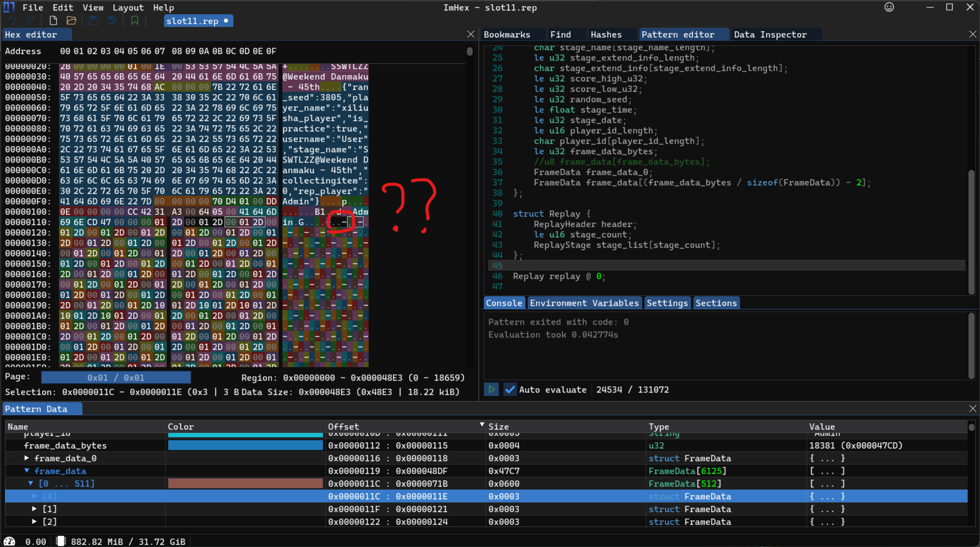The height and width of the screenshot is (547, 980).
Task: Open the pattern Settings tab
Action: (x=667, y=303)
